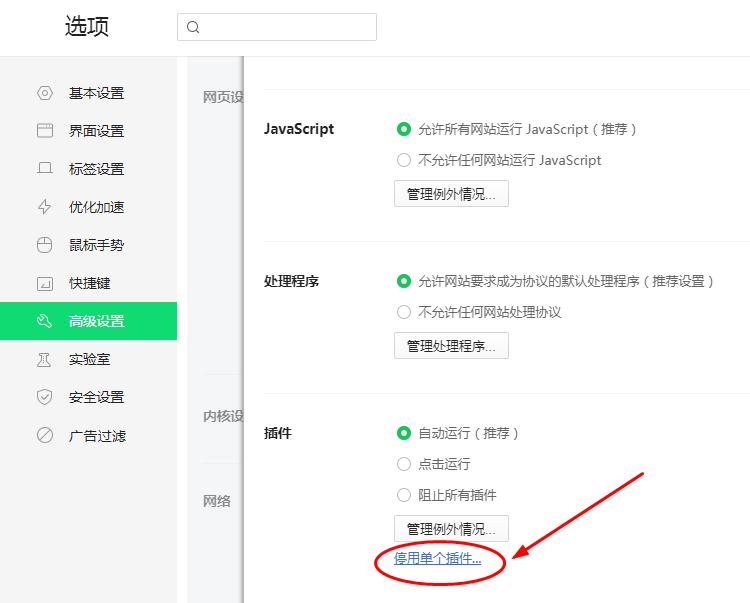
Task: Select 不允许任何网站处理协议 radio option
Action: [x=404, y=312]
